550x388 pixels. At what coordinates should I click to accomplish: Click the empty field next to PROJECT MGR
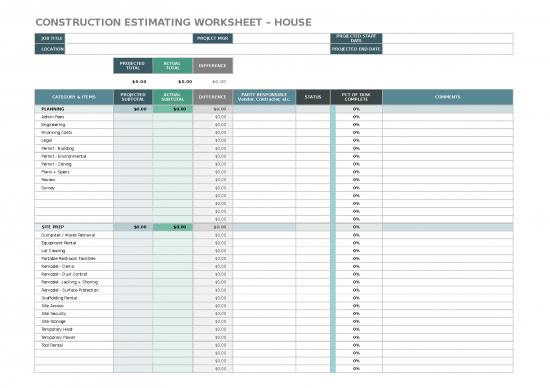coord(281,38)
